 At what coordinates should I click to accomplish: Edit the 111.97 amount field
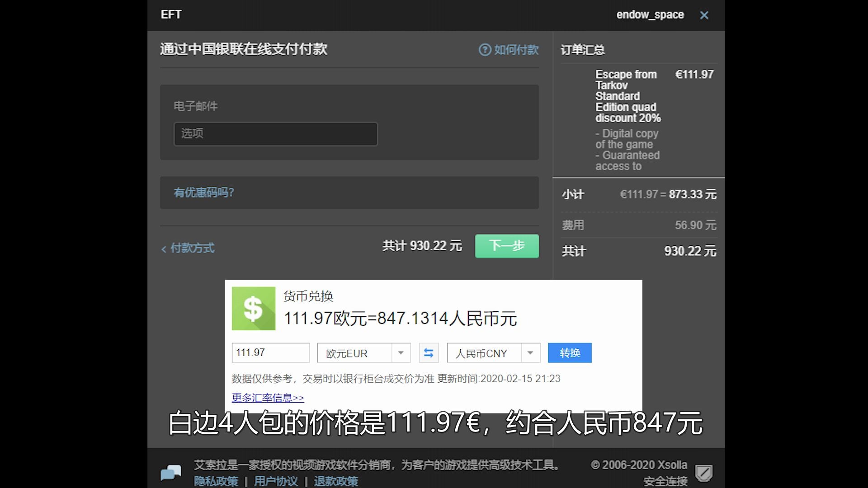[x=270, y=353]
